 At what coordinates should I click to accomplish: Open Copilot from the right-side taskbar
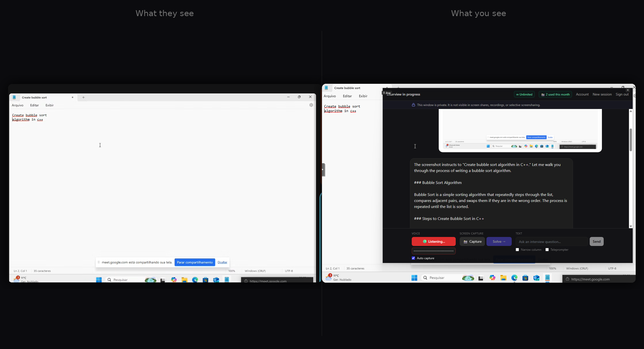point(492,278)
